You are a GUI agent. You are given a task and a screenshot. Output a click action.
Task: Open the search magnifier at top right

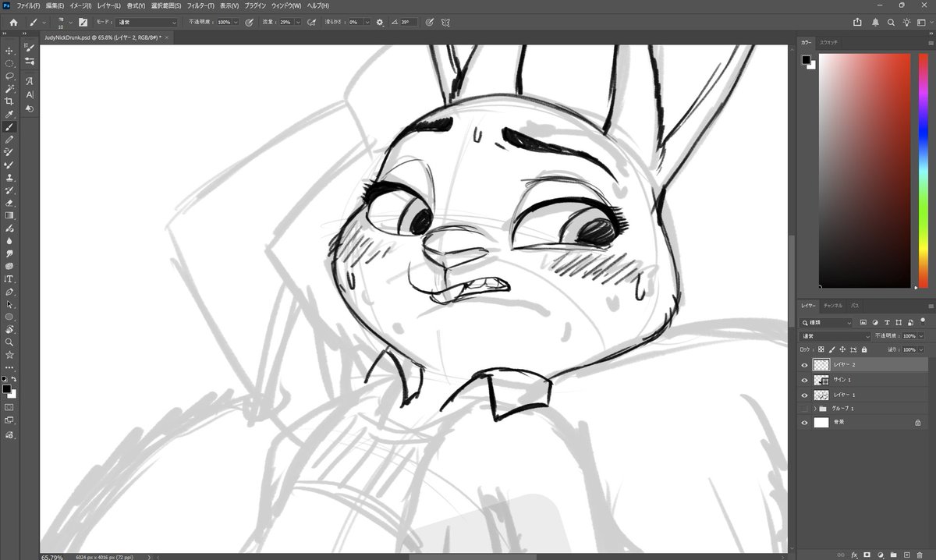(x=892, y=22)
